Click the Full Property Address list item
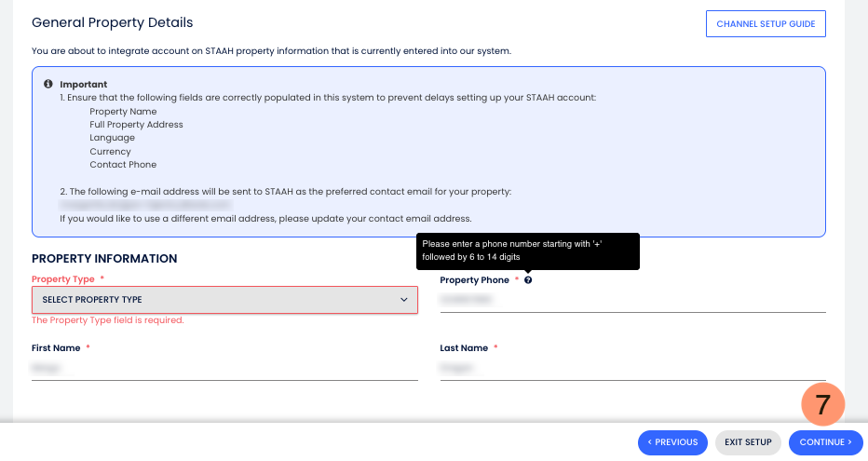 pos(136,125)
